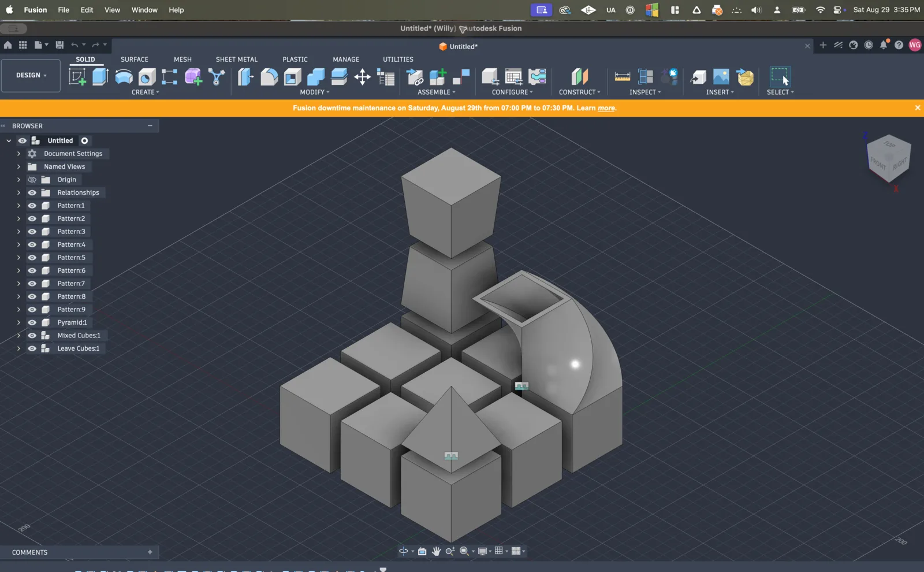Follow the 'more' link in banner
The height and width of the screenshot is (572, 924).
[x=606, y=108]
